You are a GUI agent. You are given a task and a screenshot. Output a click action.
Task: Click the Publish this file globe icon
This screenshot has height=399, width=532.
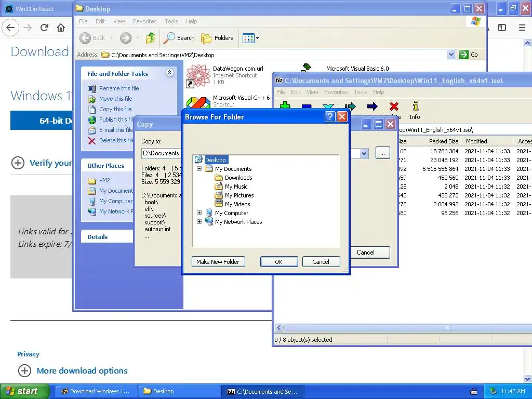tap(92, 120)
